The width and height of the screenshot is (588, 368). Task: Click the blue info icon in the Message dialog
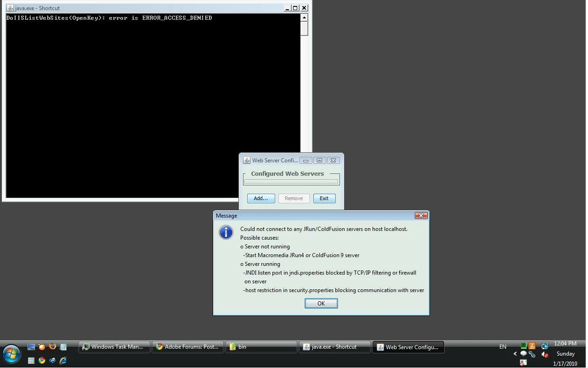226,232
